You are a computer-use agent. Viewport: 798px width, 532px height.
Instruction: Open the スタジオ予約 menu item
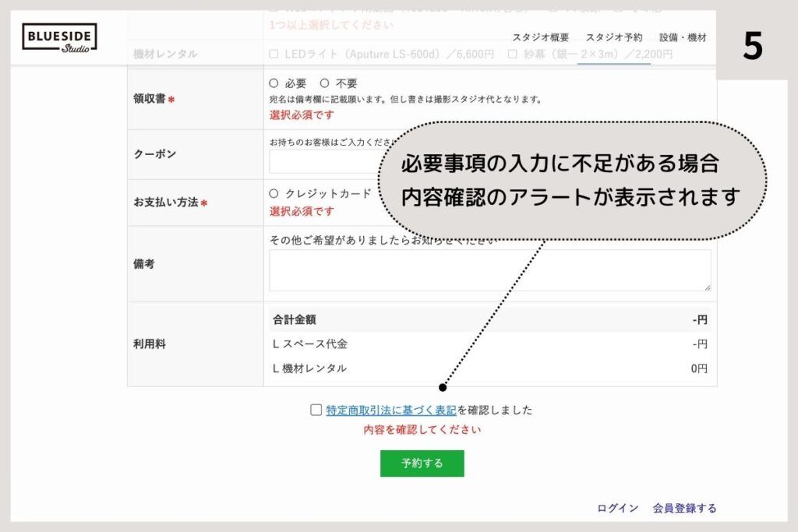(x=614, y=37)
